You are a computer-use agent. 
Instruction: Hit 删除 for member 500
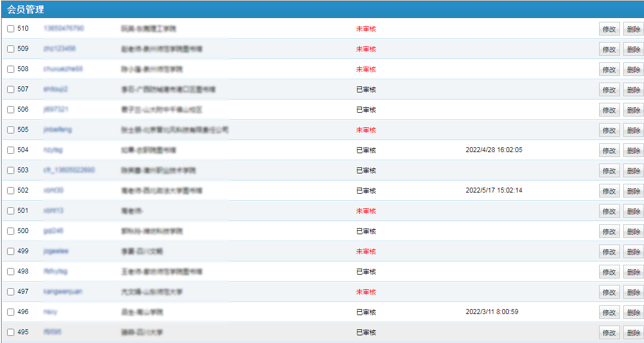pyautogui.click(x=633, y=231)
